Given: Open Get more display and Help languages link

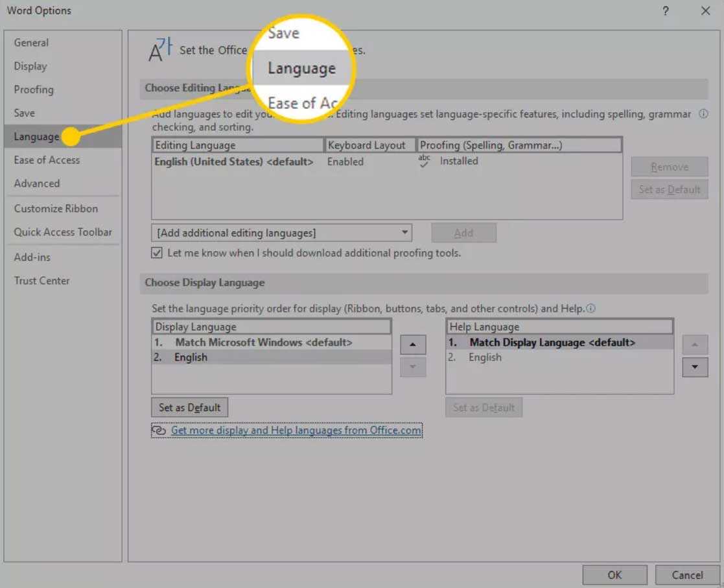Looking at the screenshot, I should click(x=296, y=430).
